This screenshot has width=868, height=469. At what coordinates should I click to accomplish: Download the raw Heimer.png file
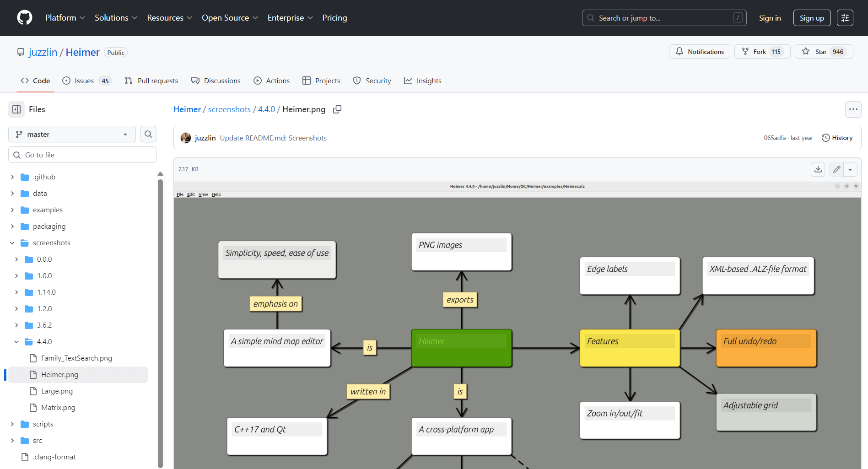pos(818,169)
